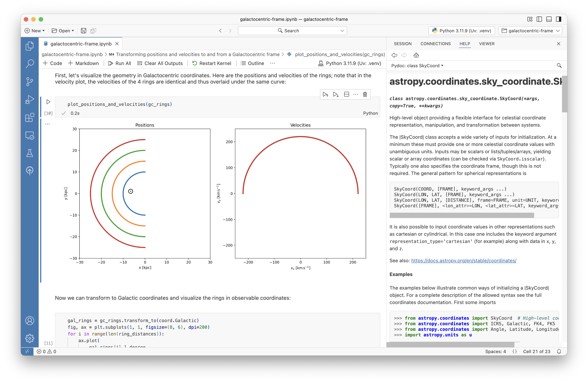The height and width of the screenshot is (383, 588).
Task: Delete the plot_positions_and_velocities cell
Action: click(x=365, y=94)
